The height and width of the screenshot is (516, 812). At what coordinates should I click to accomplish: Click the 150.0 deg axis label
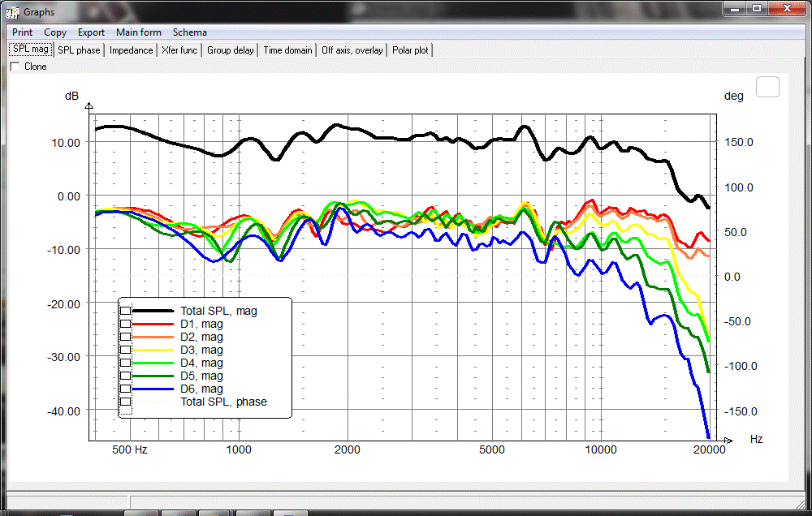tap(738, 142)
